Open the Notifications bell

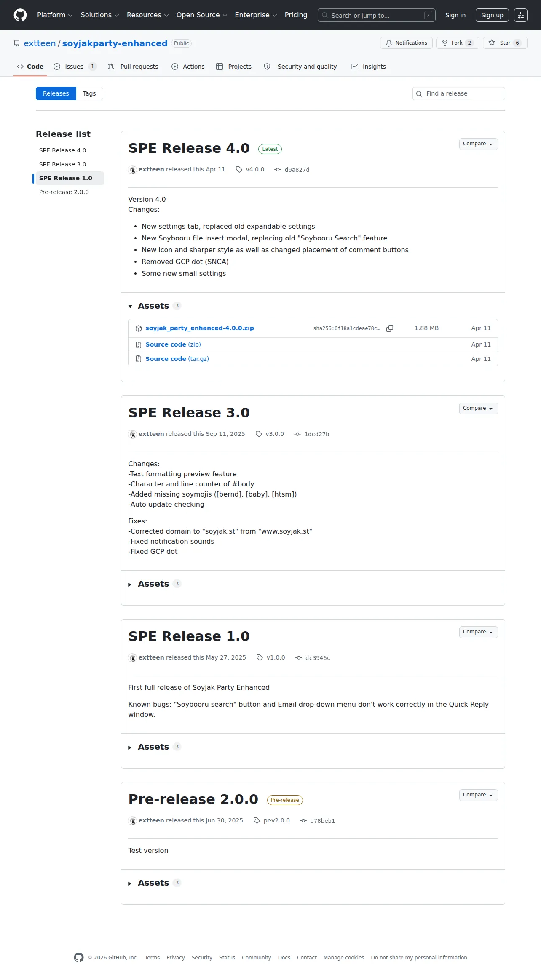pyautogui.click(x=406, y=43)
